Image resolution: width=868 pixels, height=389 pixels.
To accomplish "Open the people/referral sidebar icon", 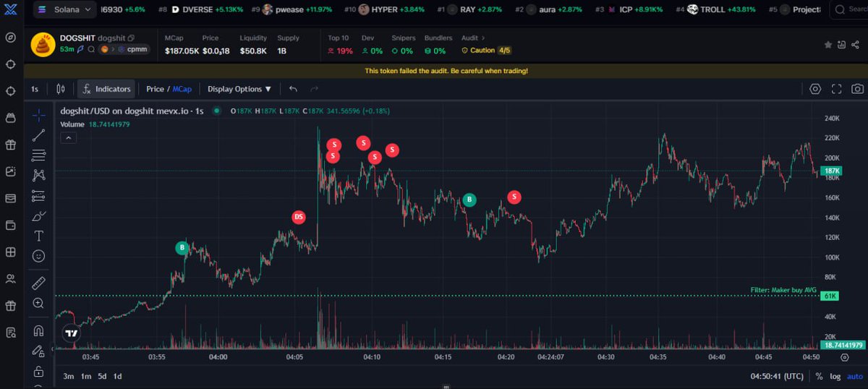I will (x=11, y=278).
